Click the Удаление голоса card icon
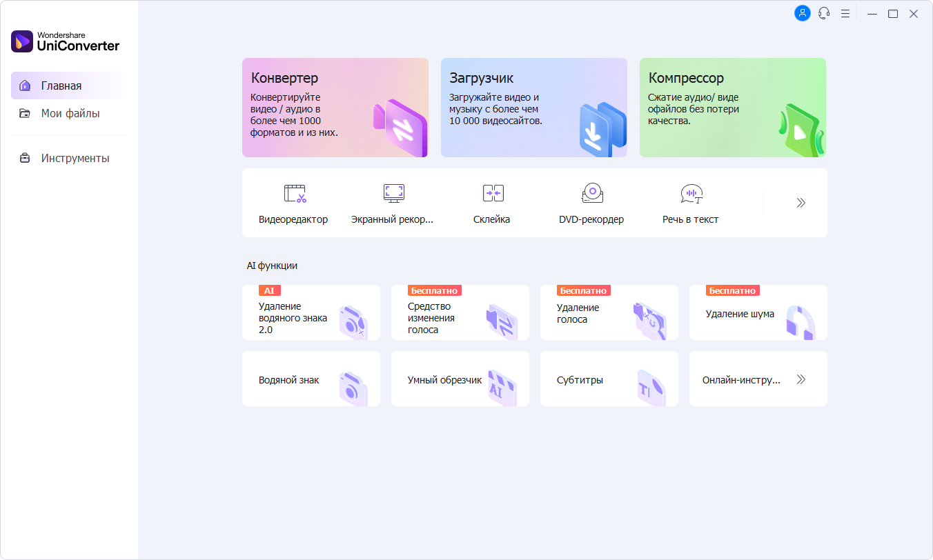This screenshot has height=560, width=933. [x=650, y=321]
